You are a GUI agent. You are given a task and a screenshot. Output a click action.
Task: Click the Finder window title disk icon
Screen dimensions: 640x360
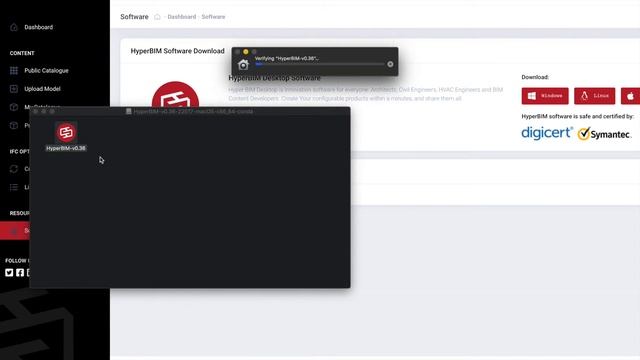point(129,111)
